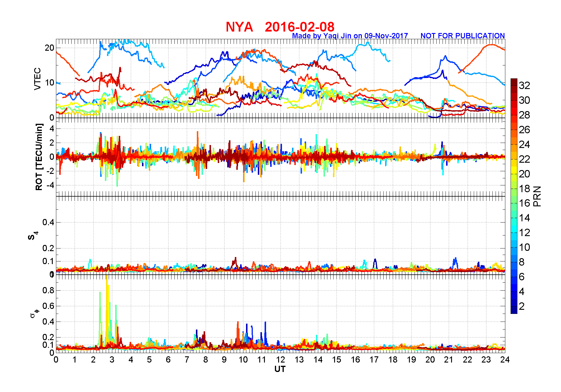Click the "0.6" tick on the σφ axis
Screen dimensions: 561x392
[48, 306]
